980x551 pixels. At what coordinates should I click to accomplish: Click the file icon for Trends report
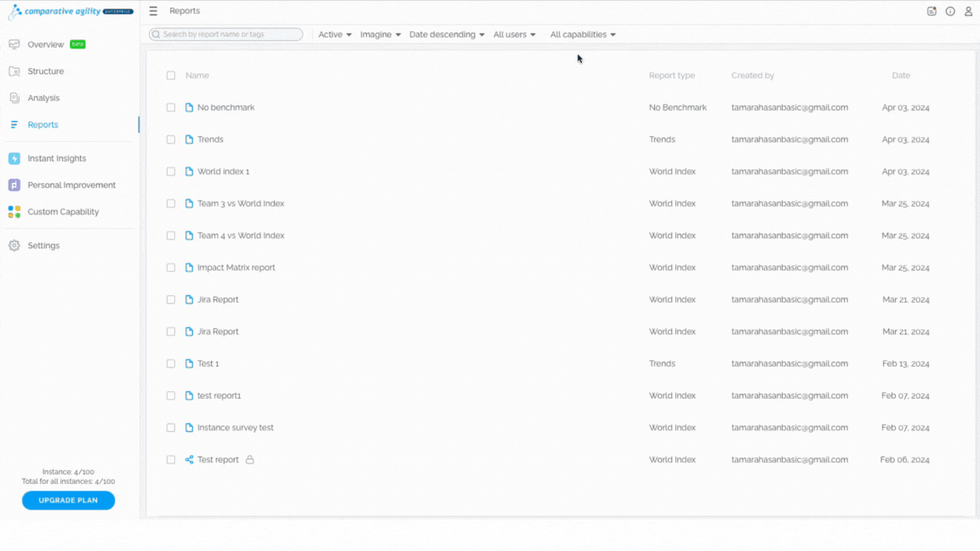click(x=190, y=139)
